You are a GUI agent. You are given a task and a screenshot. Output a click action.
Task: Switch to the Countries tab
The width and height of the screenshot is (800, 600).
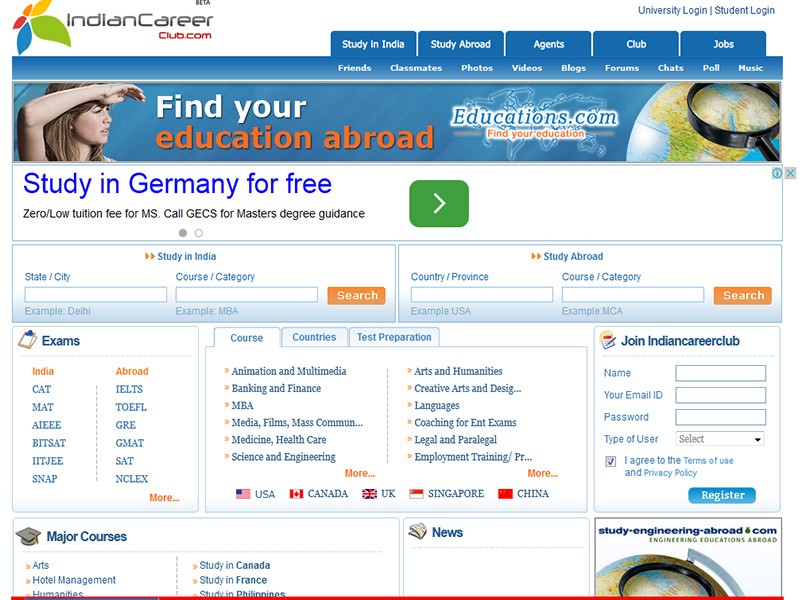tap(314, 337)
